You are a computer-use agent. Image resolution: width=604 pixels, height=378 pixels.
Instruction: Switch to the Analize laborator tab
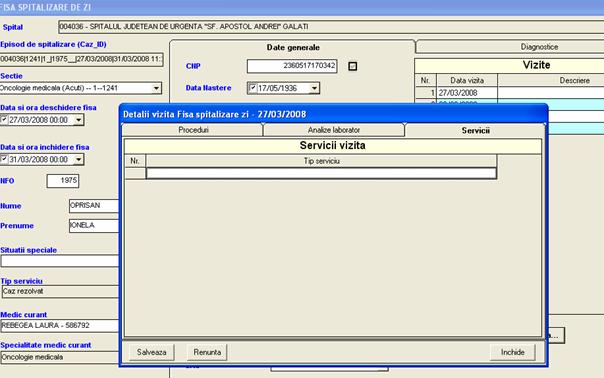pyautogui.click(x=334, y=130)
